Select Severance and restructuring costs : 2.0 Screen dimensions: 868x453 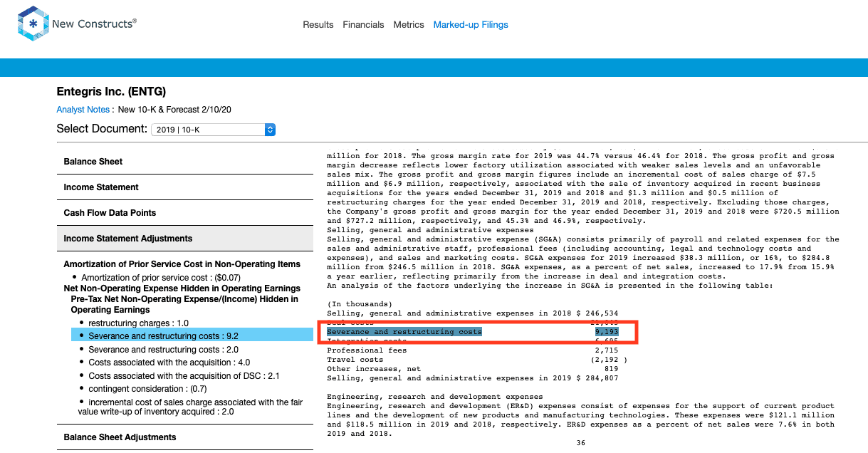point(163,350)
